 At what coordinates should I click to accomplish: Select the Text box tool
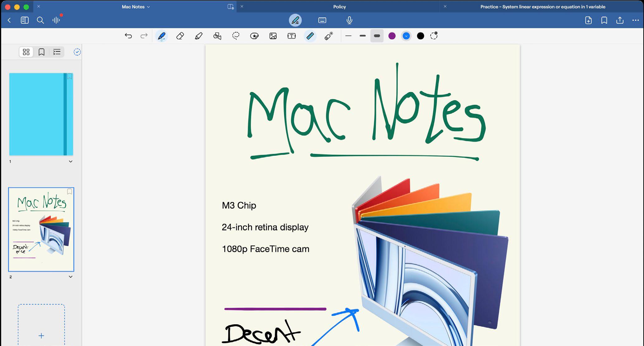292,36
